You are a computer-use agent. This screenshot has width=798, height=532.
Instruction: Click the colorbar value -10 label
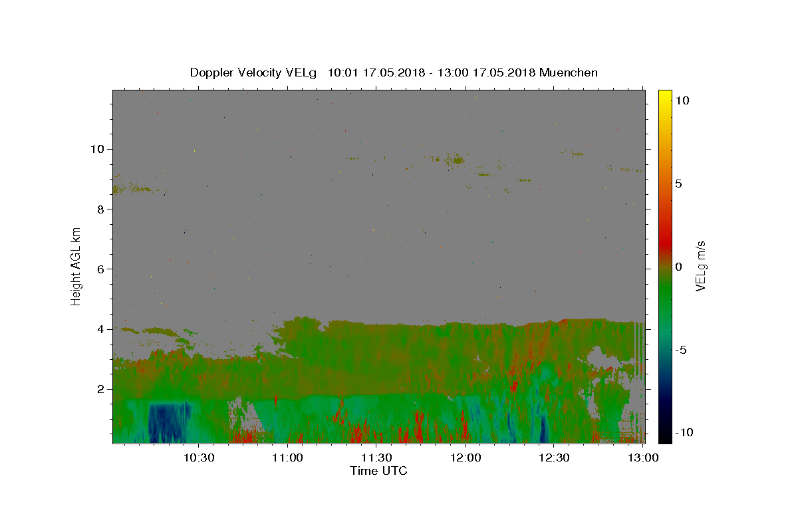coord(684,432)
